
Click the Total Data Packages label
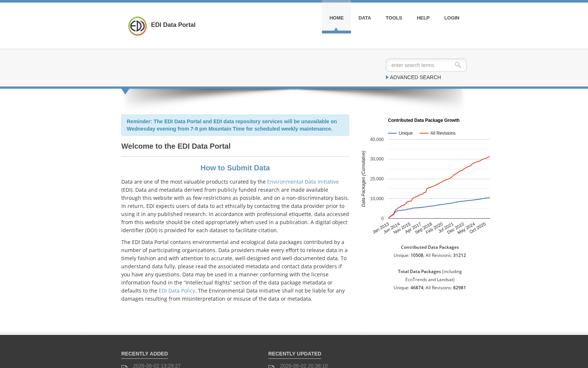click(419, 272)
